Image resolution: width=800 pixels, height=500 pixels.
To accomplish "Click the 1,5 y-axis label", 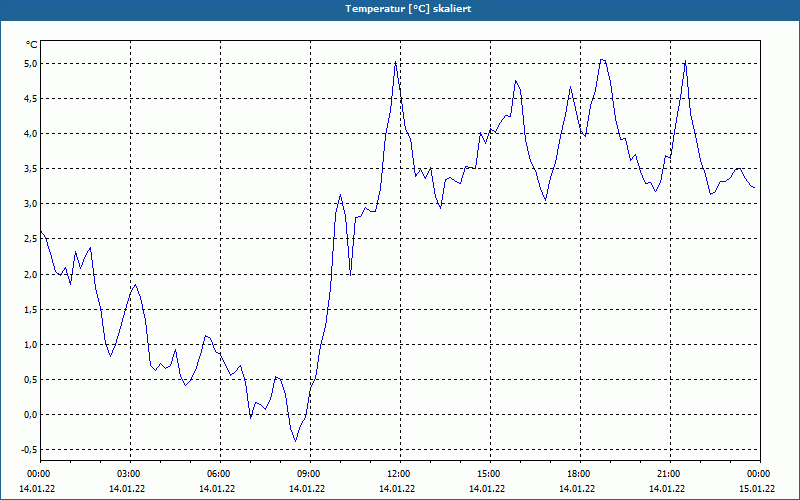I will 31,310.
